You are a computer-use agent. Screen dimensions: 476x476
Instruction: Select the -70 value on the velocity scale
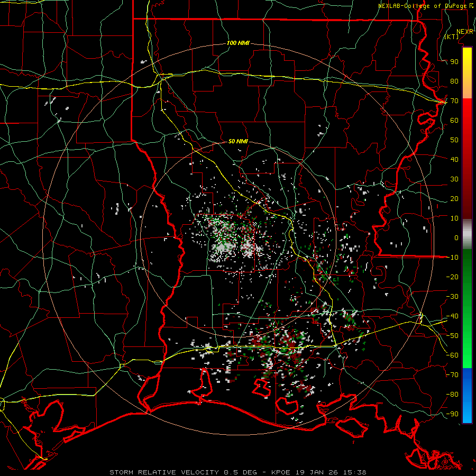(x=452, y=375)
